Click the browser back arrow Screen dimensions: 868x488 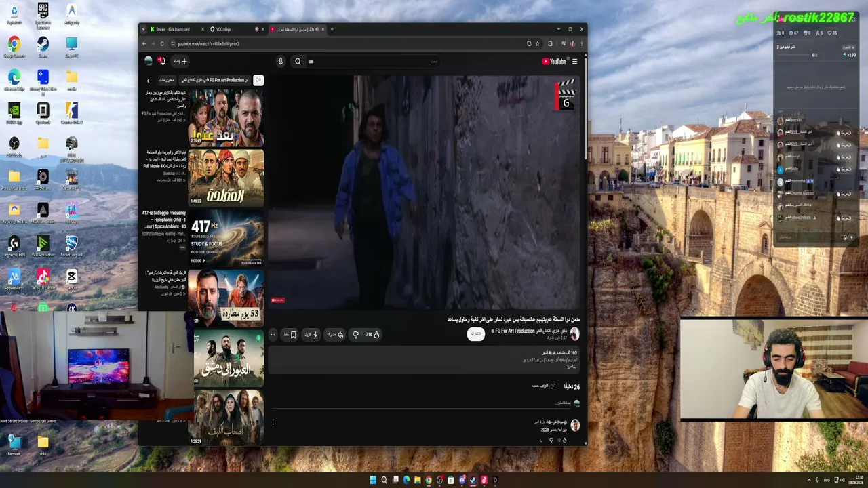tap(144, 43)
